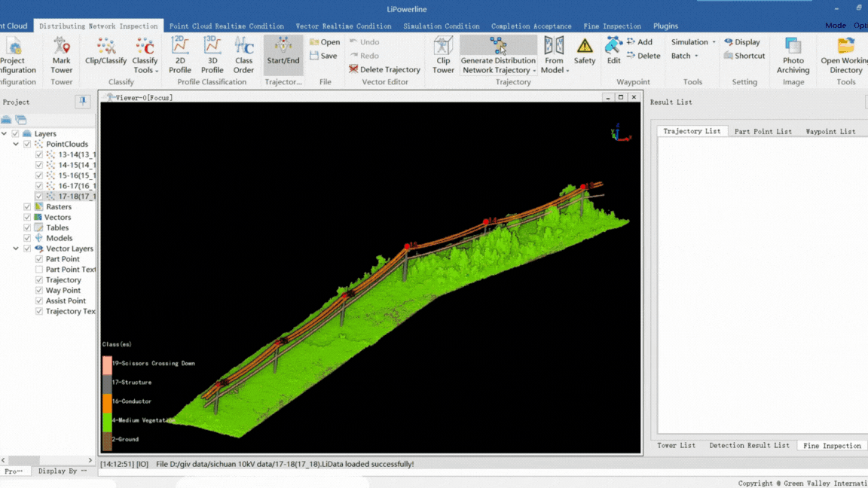Click the Mark Tower tool icon

(x=62, y=46)
